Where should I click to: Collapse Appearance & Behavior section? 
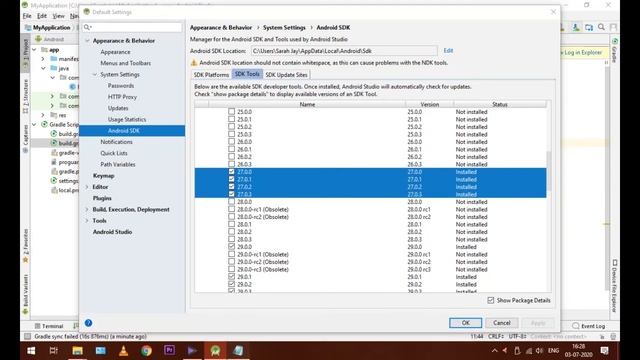click(87, 41)
